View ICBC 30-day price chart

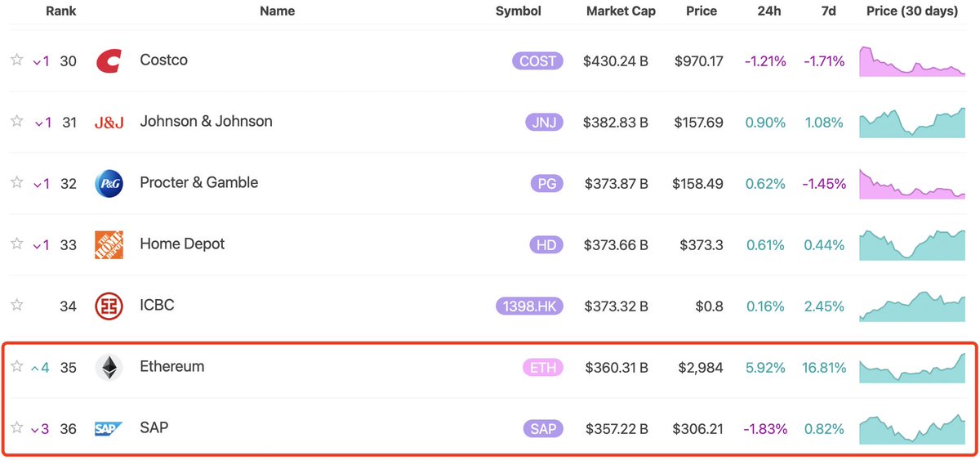click(x=912, y=306)
